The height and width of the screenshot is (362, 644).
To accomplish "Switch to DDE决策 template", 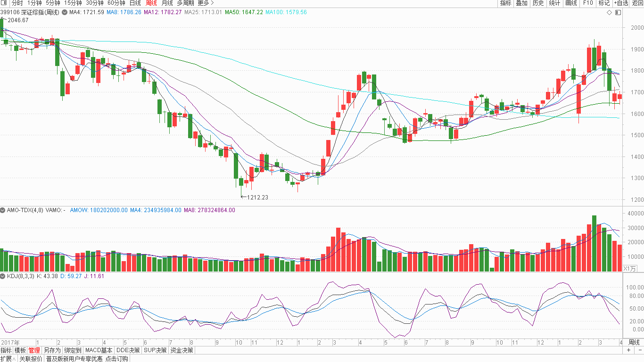I will pyautogui.click(x=128, y=350).
